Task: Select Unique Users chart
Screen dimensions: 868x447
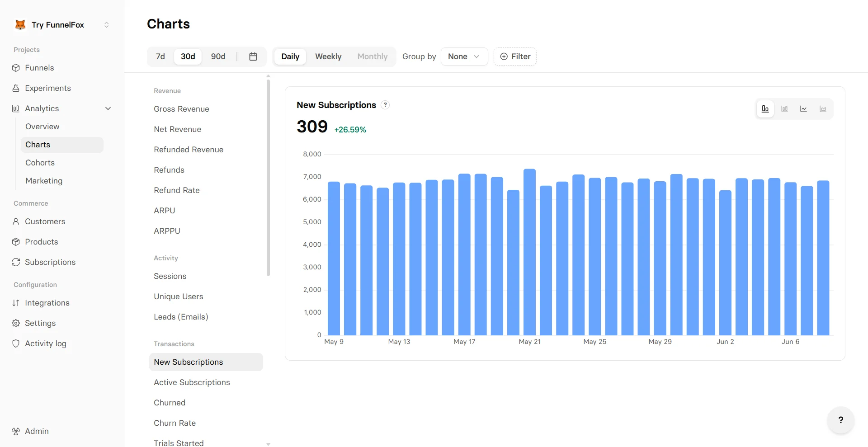Action: pyautogui.click(x=206, y=296)
